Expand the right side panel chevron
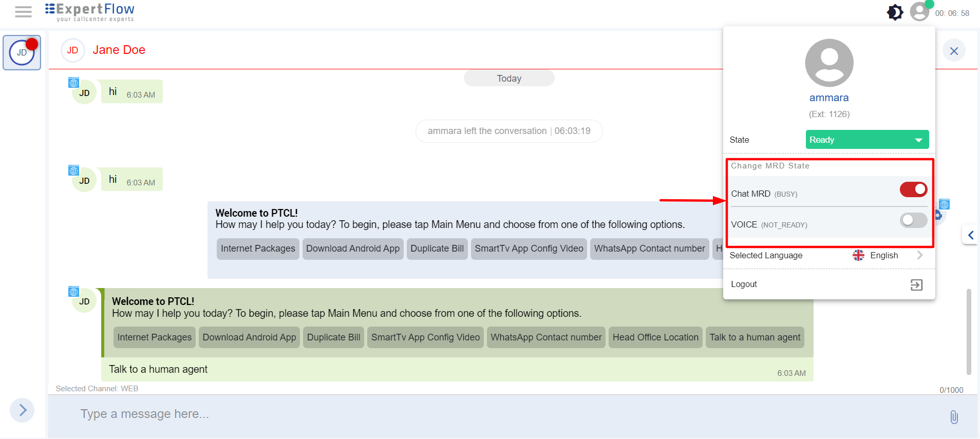This screenshot has width=980, height=439. coord(970,235)
